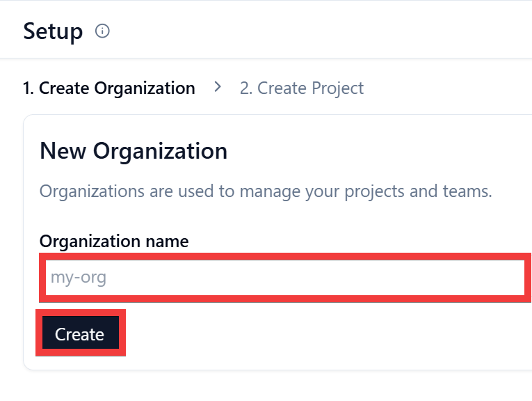Click the Create button

[x=81, y=333]
